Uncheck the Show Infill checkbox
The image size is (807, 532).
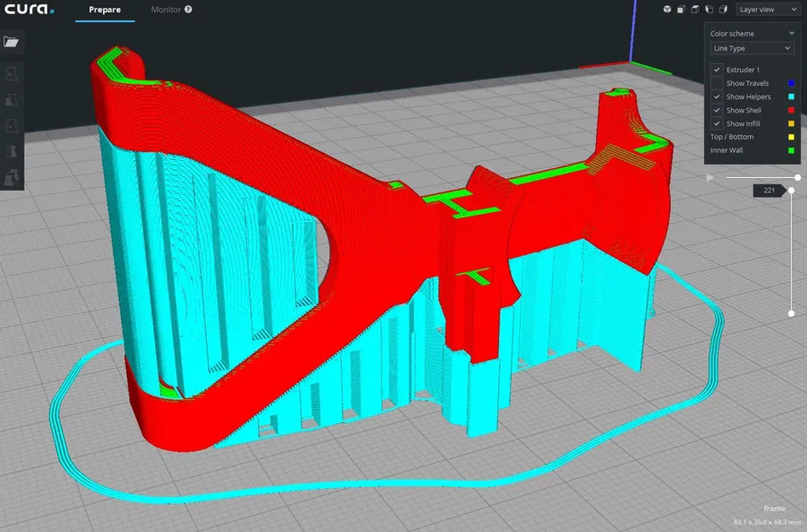pos(717,123)
